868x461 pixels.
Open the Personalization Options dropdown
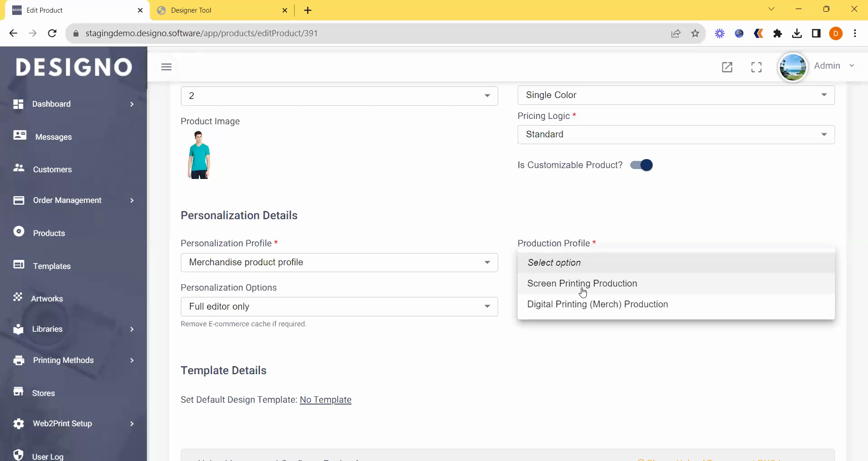pyautogui.click(x=339, y=307)
